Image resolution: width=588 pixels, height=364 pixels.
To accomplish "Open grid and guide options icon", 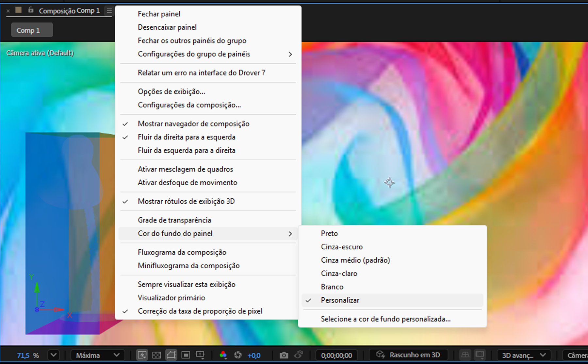I will pyautogui.click(x=200, y=355).
